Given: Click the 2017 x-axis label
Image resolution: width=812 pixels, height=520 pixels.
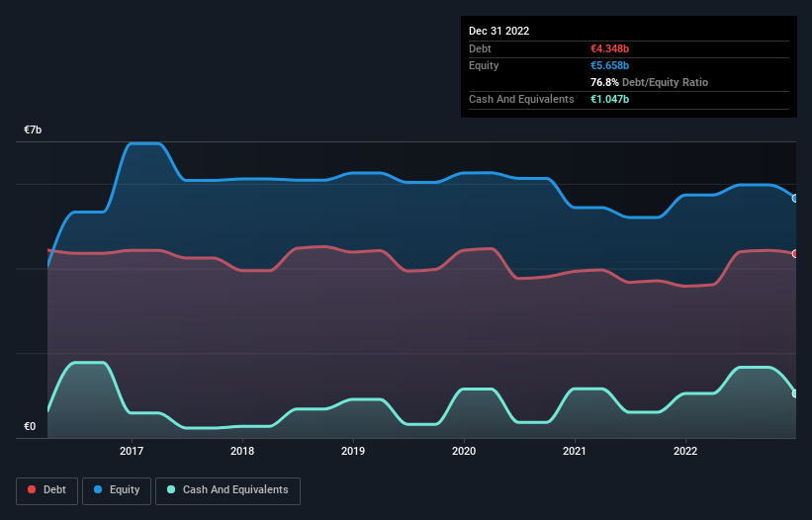Looking at the screenshot, I should 132,451.
